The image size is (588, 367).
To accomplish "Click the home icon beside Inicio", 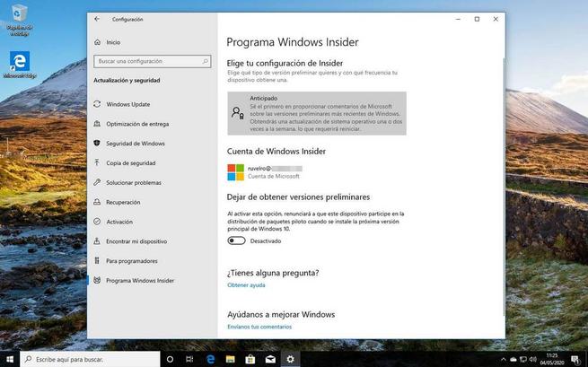I will 98,42.
